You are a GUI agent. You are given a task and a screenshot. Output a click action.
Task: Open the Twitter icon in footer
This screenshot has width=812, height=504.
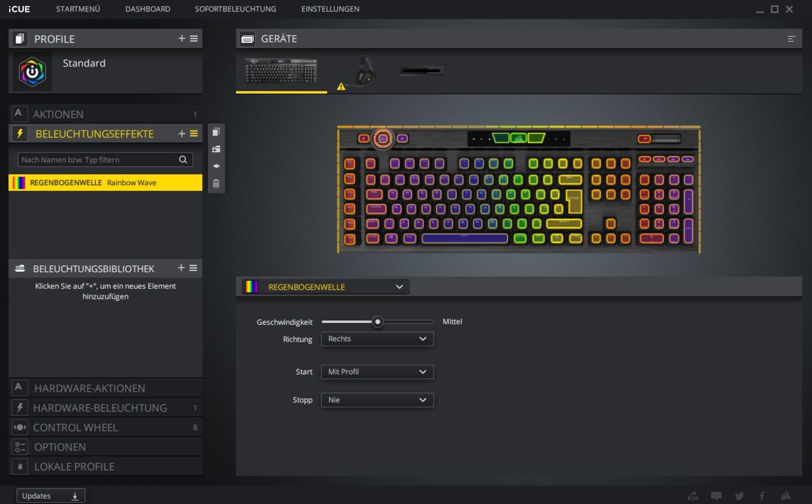tap(739, 496)
